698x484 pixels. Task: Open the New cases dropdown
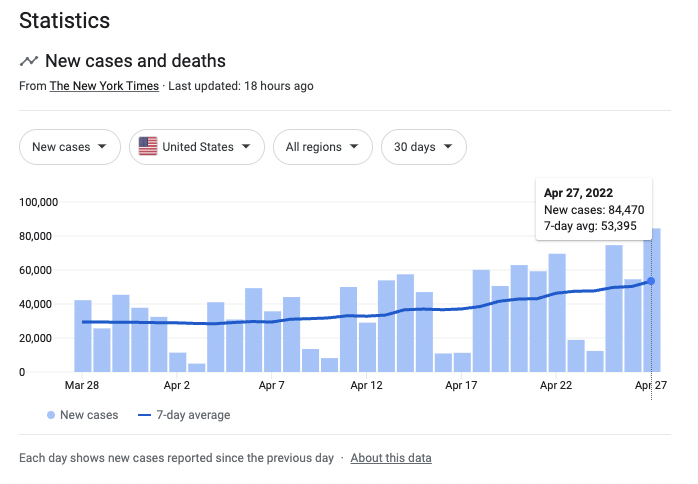(x=70, y=147)
